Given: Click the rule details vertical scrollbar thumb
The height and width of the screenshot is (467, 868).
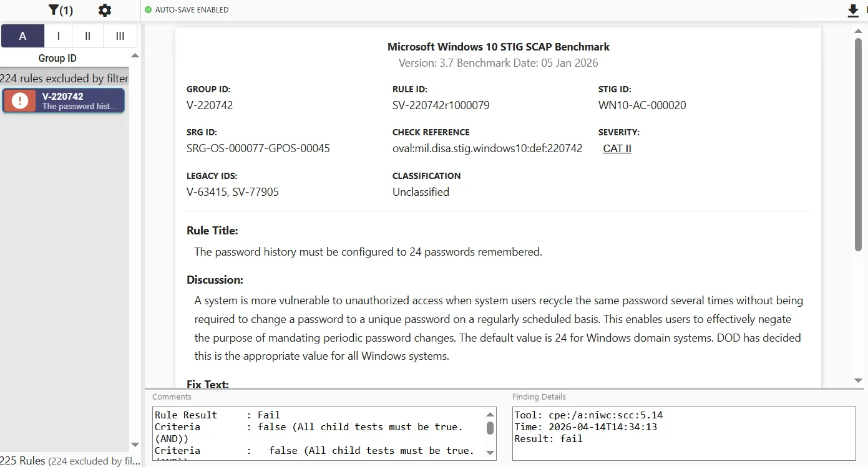Looking at the screenshot, I should pyautogui.click(x=858, y=143).
